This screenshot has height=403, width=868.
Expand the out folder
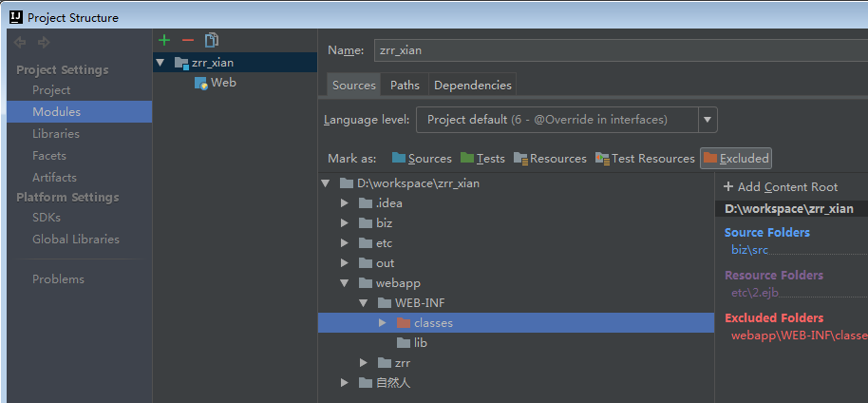tap(345, 262)
